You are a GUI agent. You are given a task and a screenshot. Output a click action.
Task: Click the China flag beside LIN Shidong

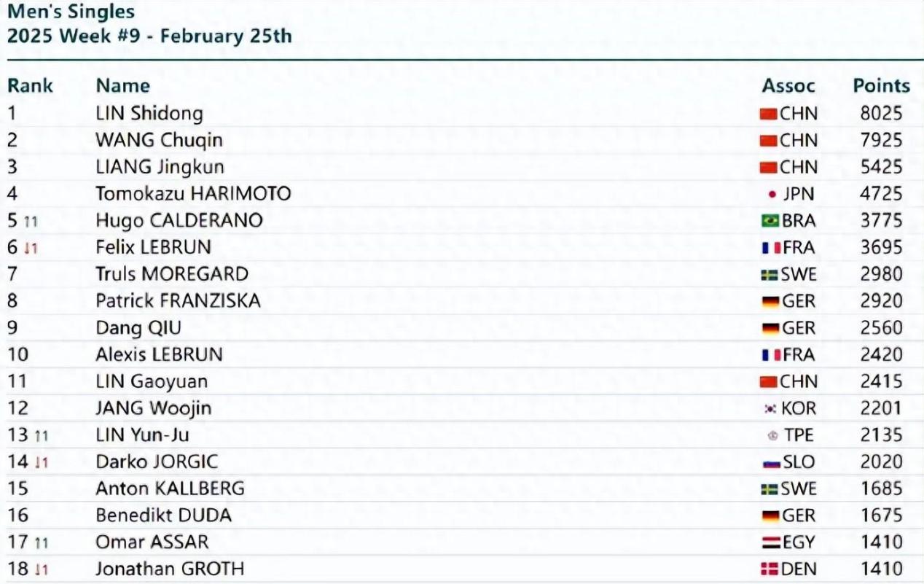(769, 114)
